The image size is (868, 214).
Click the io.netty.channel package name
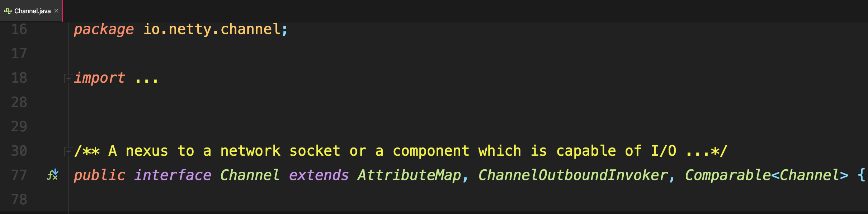[212, 29]
